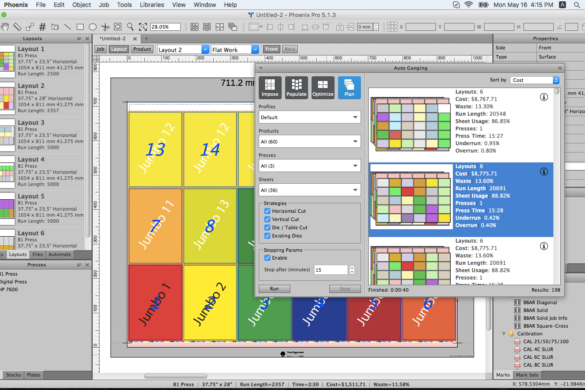The width and height of the screenshot is (585, 390).
Task: Click the blue Jumbo product tile
Action: 319,318
